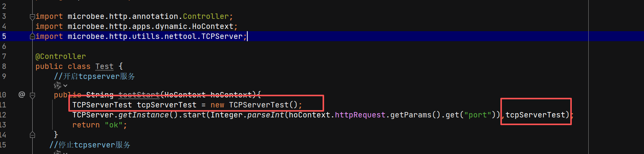Click the Test class name declaration
This screenshot has width=644, height=154.
click(104, 66)
